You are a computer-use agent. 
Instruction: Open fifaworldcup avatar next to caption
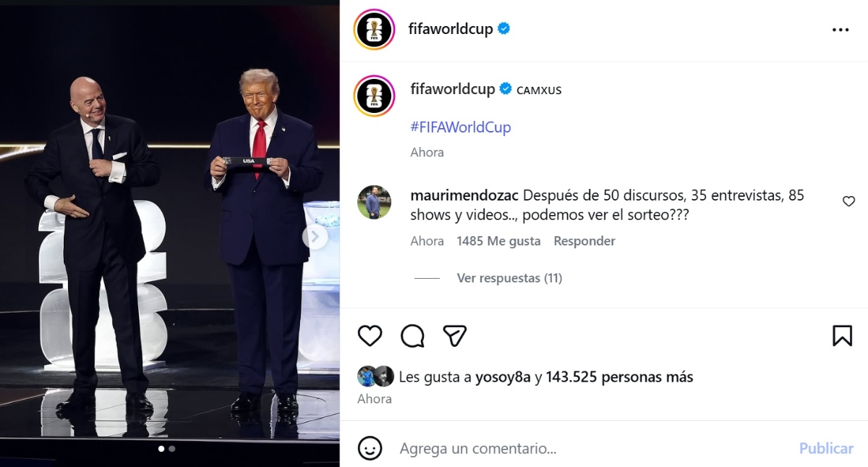tap(374, 96)
